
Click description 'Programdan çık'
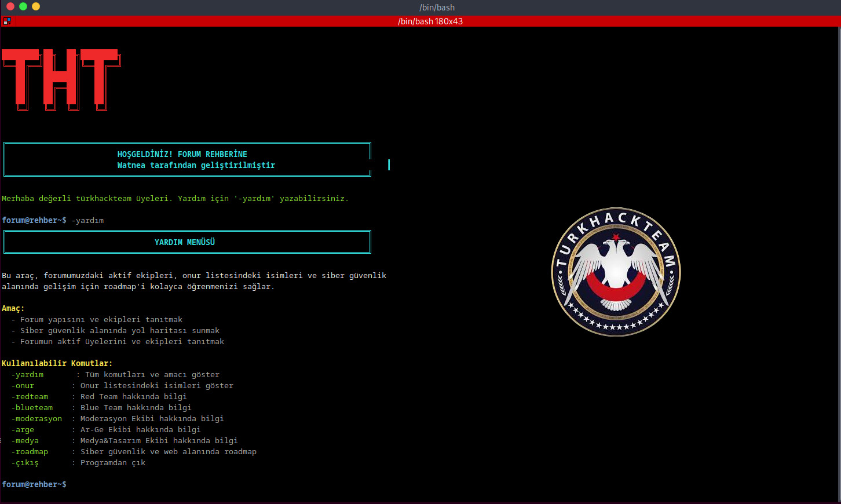coord(113,462)
